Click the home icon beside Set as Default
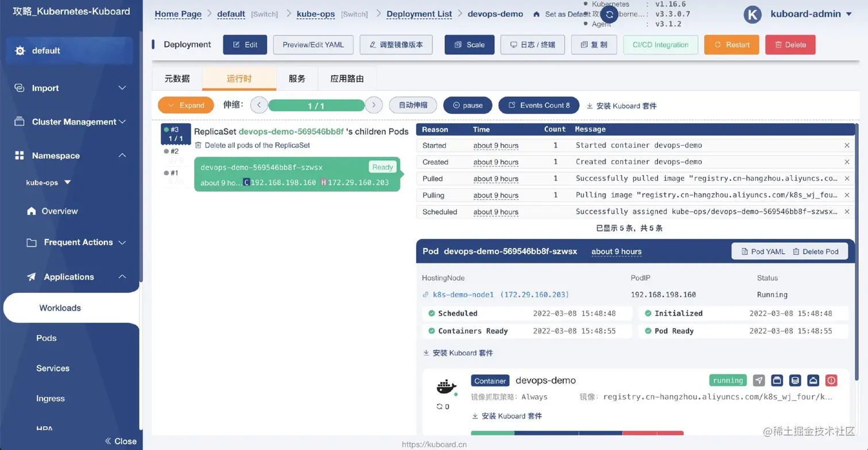Screen dimensions: 868x450 click(536, 14)
